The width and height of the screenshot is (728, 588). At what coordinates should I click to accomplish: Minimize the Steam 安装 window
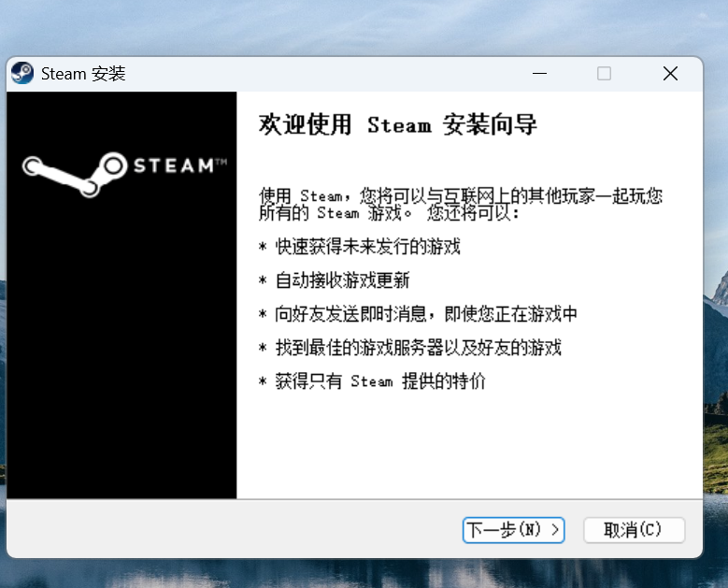coord(539,74)
